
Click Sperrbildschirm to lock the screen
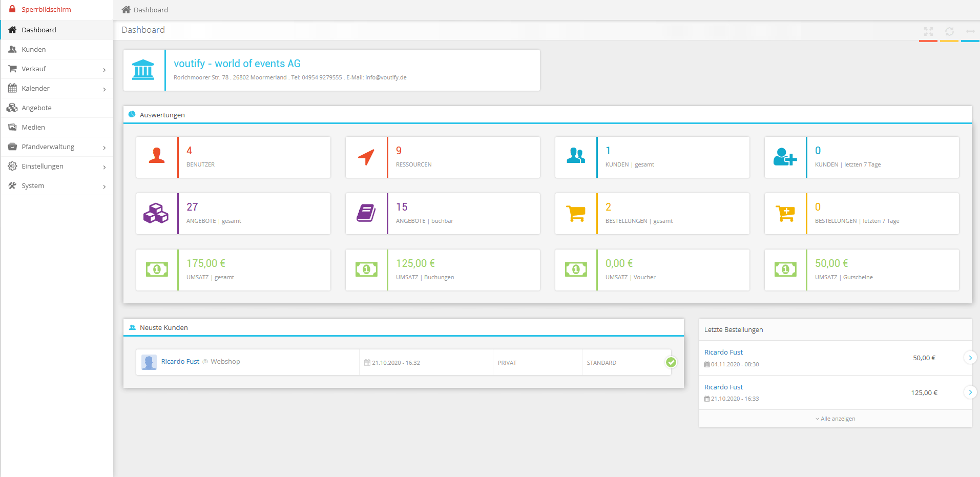pos(46,10)
